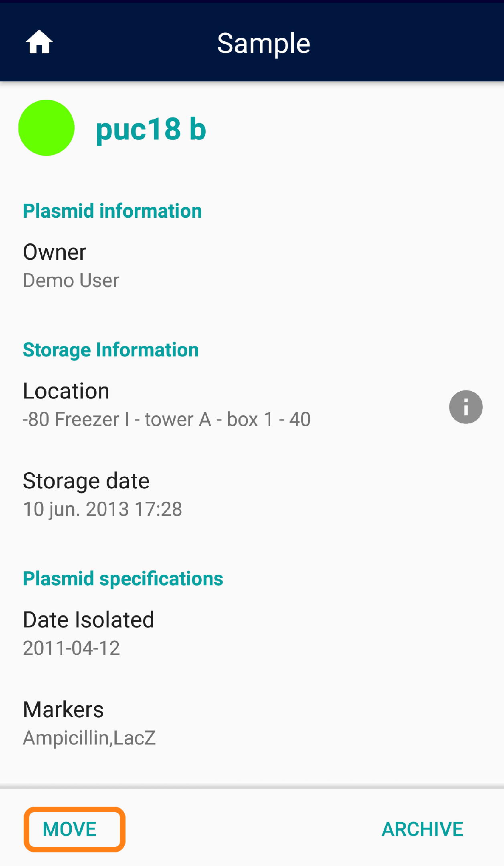Tap the Ampicillin,LacZ markers value

pyautogui.click(x=89, y=738)
